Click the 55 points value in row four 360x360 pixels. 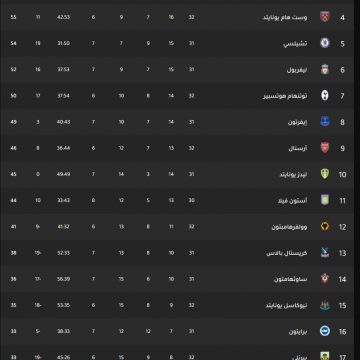tap(13, 17)
